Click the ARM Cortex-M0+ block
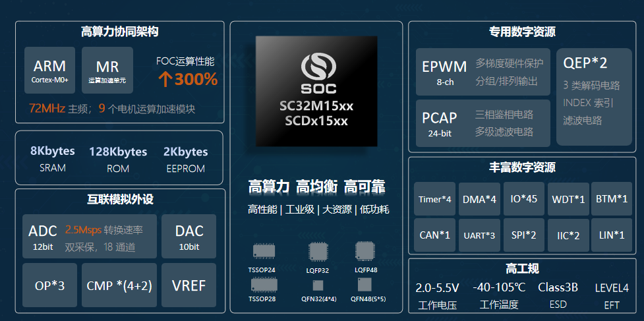 [49, 70]
